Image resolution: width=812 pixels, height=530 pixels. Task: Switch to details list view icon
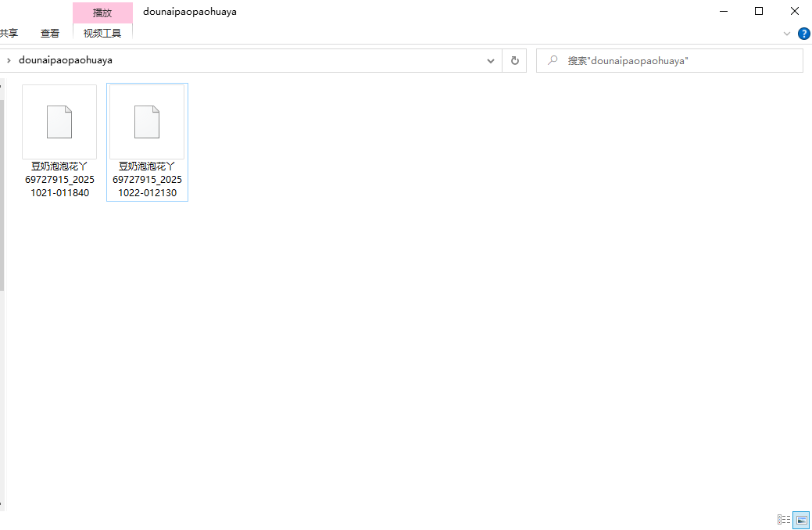tap(783, 519)
